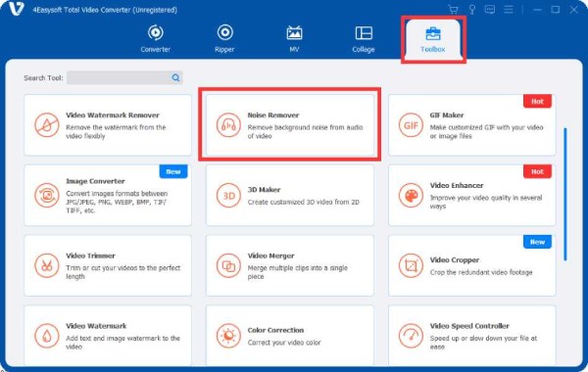Maximize the 4Easysoft window
This screenshot has width=588, height=372.
[x=556, y=10]
